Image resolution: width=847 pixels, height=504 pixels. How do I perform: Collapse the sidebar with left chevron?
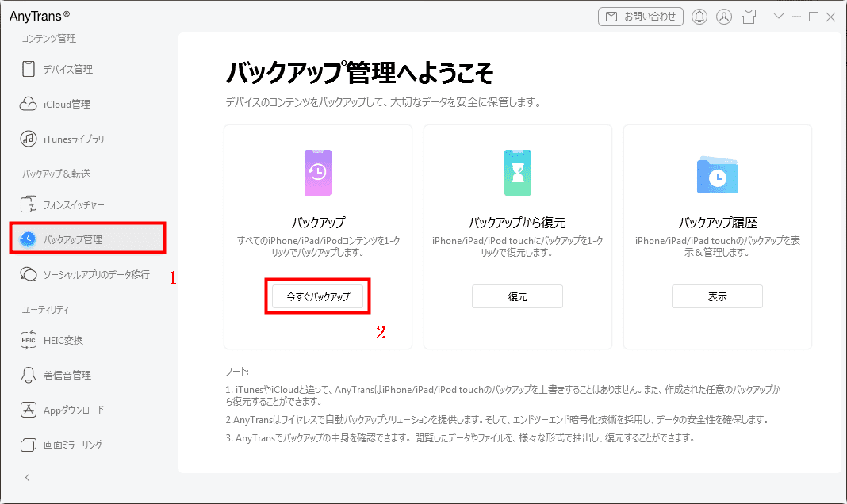click(x=28, y=477)
